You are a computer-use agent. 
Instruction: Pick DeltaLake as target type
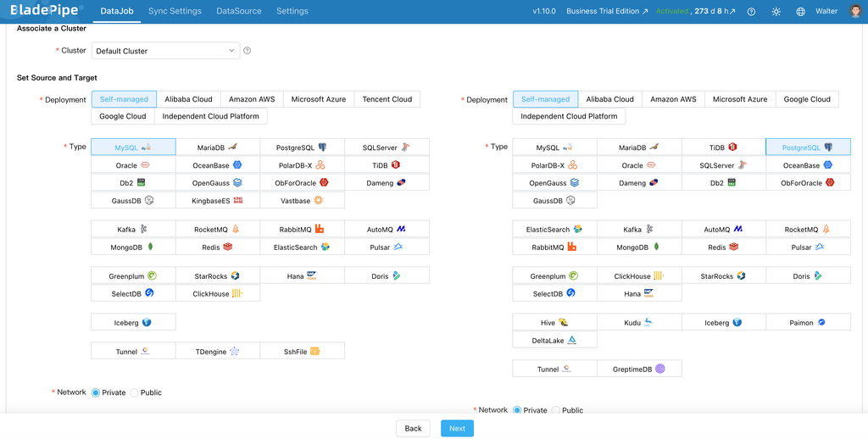554,340
